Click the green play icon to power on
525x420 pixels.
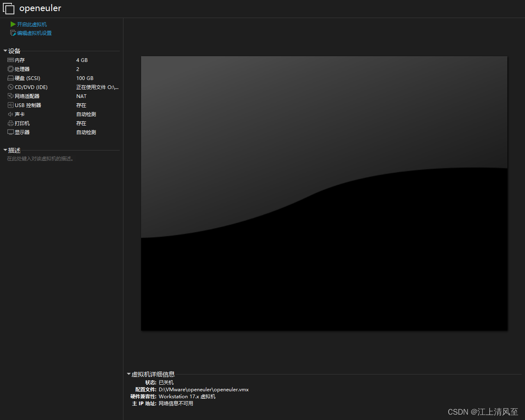(x=13, y=25)
